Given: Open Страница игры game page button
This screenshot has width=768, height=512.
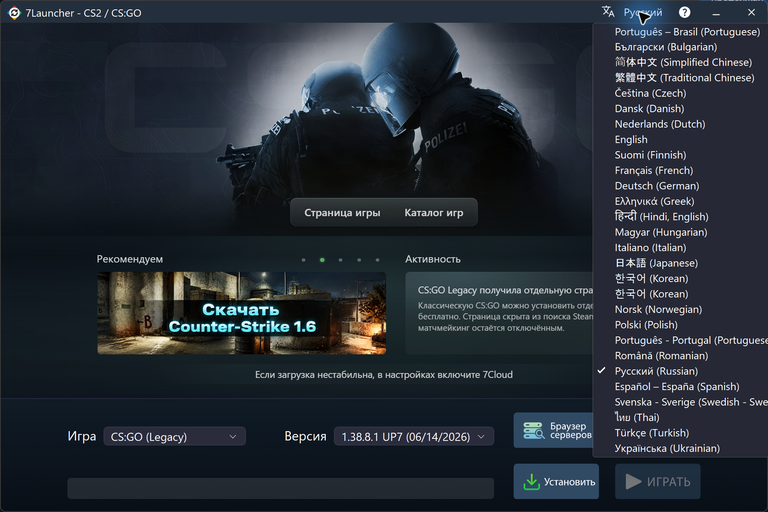Looking at the screenshot, I should click(x=342, y=213).
